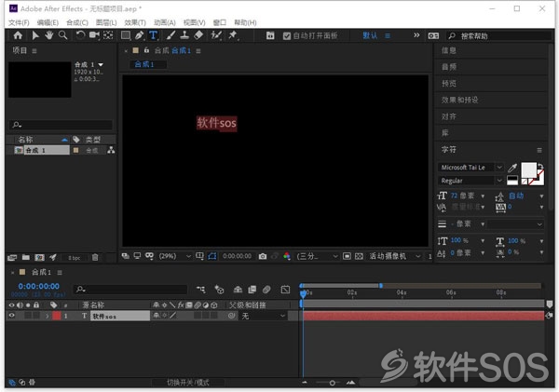Viewport: 559px width, 392px height.
Task: Open the parent 无 dropdown for layer
Action: click(x=264, y=316)
